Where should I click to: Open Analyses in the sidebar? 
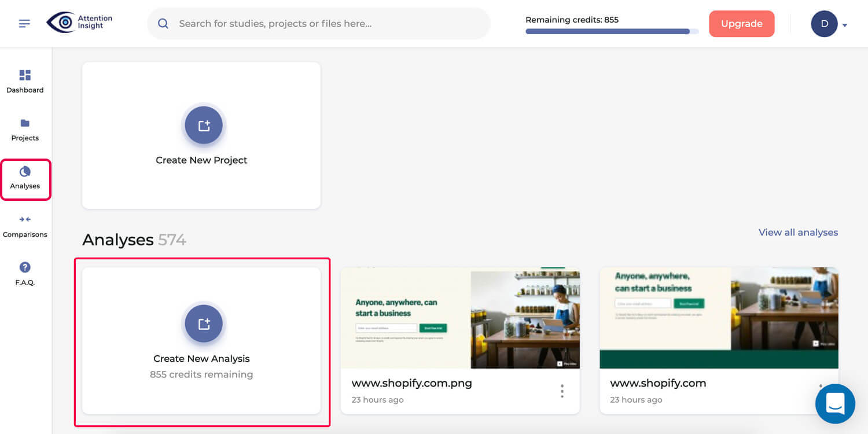click(x=25, y=178)
